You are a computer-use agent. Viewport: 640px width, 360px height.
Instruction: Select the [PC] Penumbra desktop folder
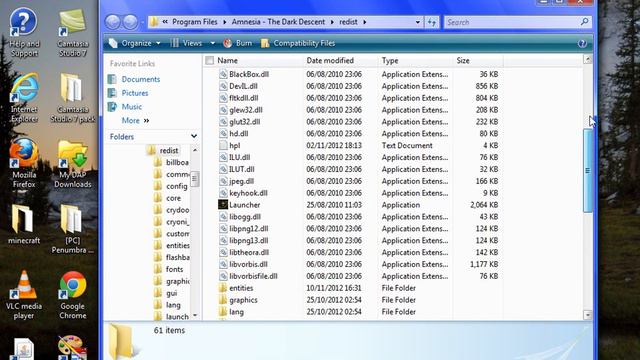pos(73,229)
